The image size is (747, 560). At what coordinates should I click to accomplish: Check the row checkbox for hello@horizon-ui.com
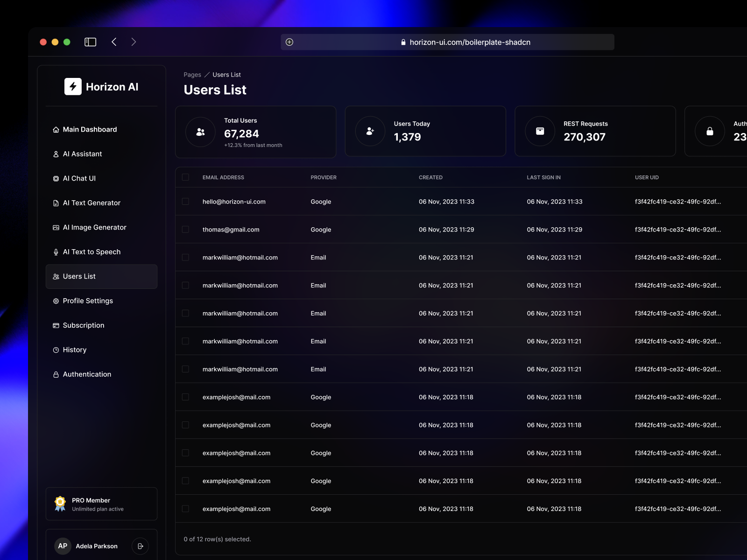click(185, 202)
